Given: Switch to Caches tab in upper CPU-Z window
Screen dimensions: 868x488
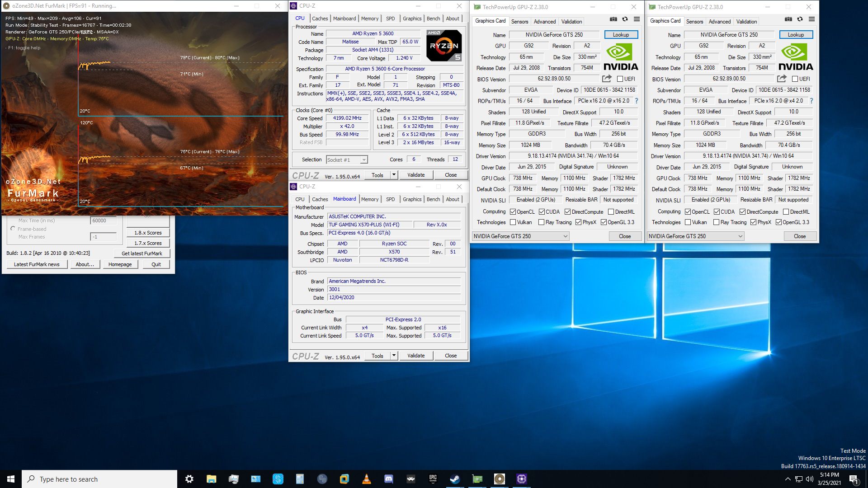Looking at the screenshot, I should 320,19.
